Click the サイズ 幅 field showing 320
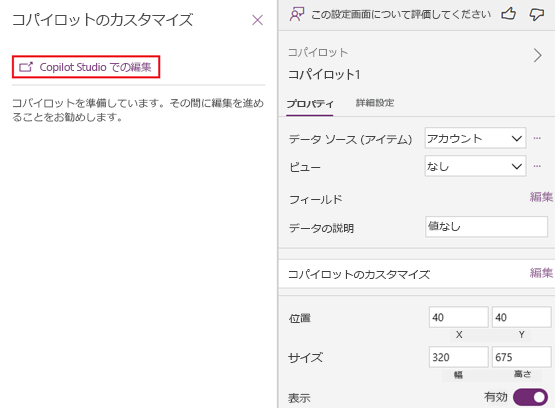Screen dimensions: 555x408 [x=458, y=357]
